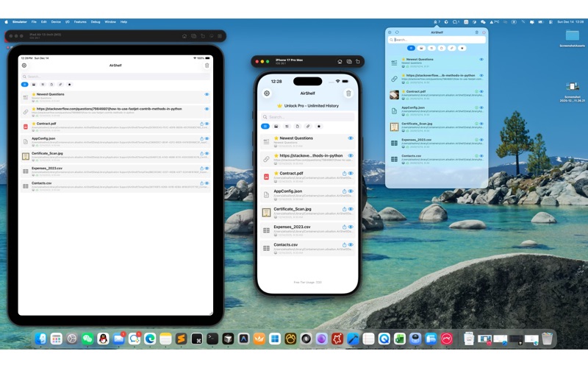588x368 pixels.
Task: Open the stackoverflow link item on iPad
Action: (110, 109)
